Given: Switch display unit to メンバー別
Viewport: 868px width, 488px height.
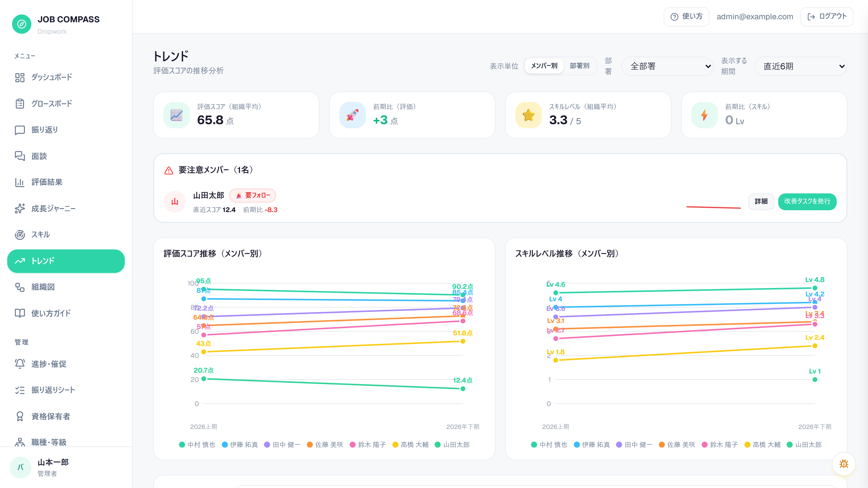Looking at the screenshot, I should pyautogui.click(x=544, y=66).
